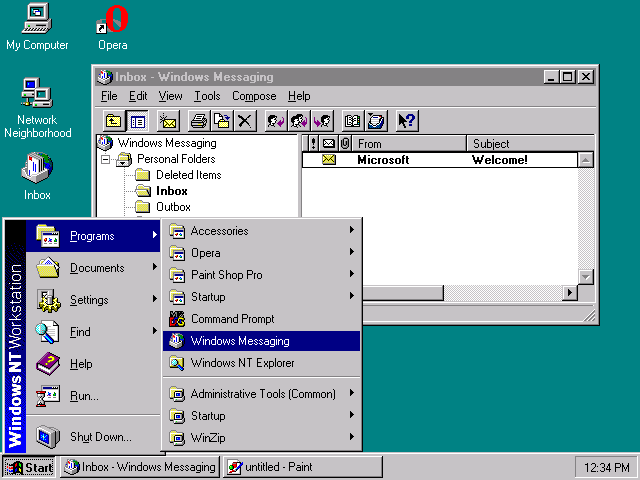Sort by the From column header
Viewport: 640px width, 480px height.
409,143
